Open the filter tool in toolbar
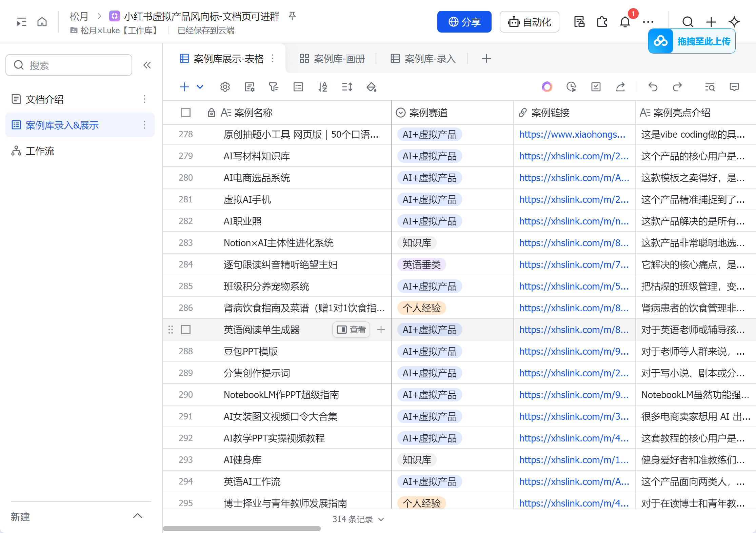The width and height of the screenshot is (756, 533). (273, 87)
